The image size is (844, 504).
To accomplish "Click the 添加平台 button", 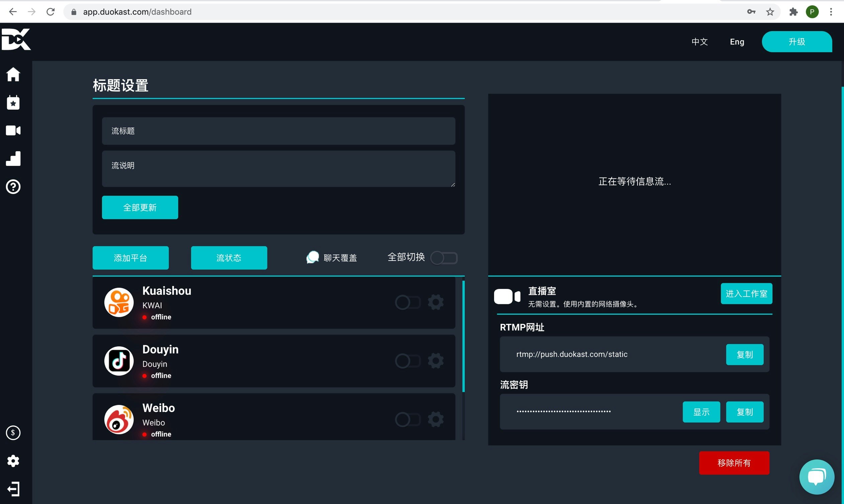I will [130, 258].
